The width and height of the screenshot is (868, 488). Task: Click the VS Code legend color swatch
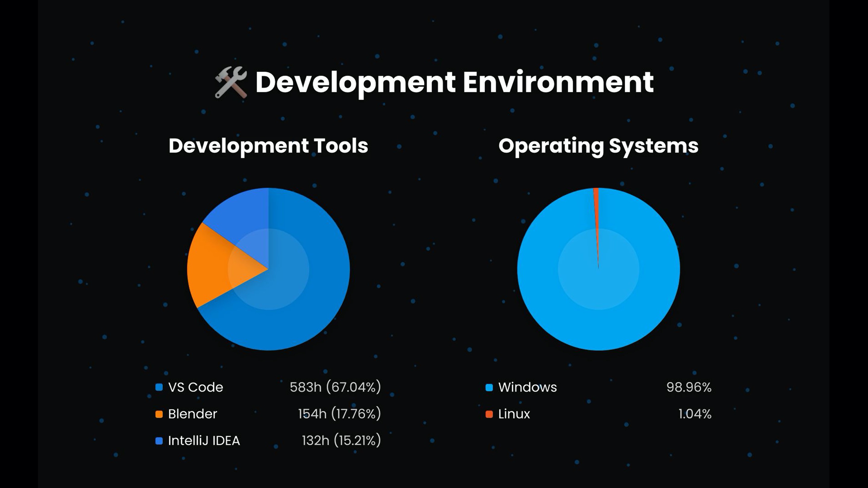159,387
